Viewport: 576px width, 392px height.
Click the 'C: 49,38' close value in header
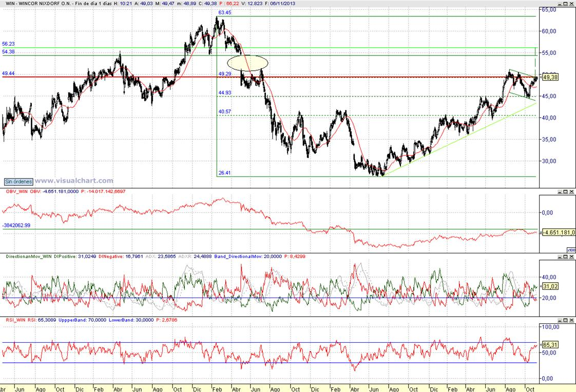(x=207, y=3)
